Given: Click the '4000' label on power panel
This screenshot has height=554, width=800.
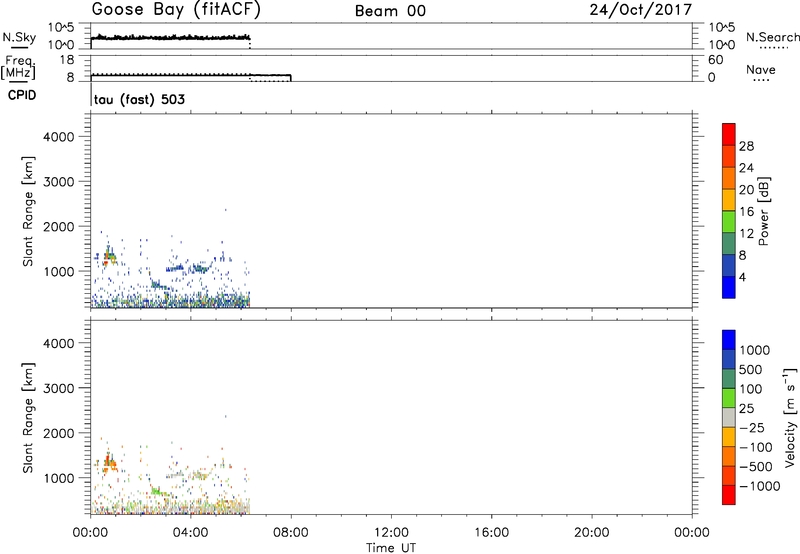Looking at the screenshot, I should (x=58, y=137).
